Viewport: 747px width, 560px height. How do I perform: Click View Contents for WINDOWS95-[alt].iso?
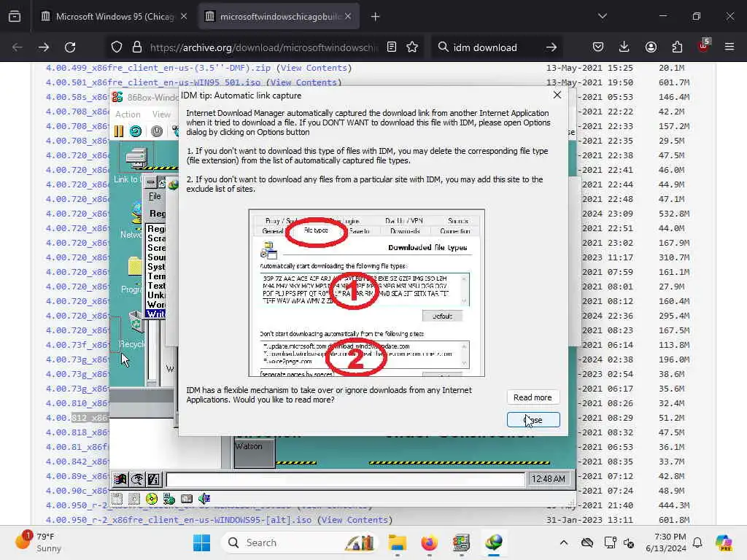pyautogui.click(x=355, y=519)
